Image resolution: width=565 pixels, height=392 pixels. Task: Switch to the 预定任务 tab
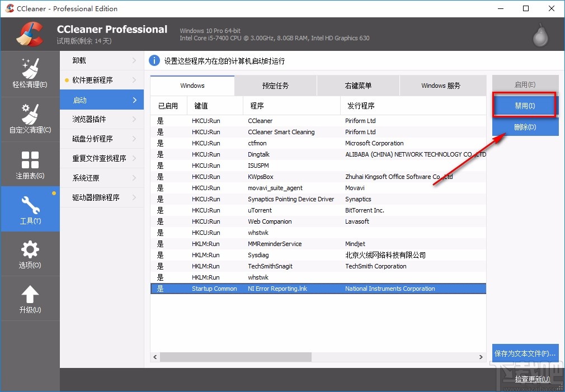[x=275, y=85]
